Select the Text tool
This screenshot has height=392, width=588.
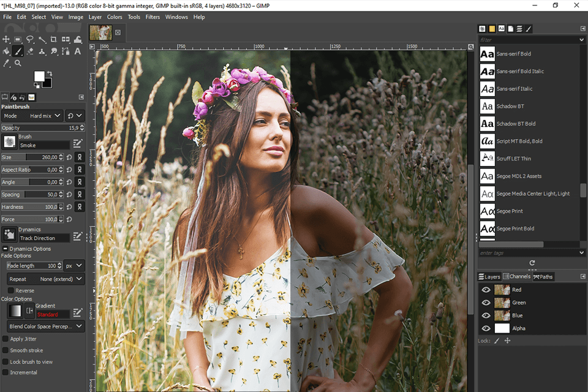coord(77,51)
